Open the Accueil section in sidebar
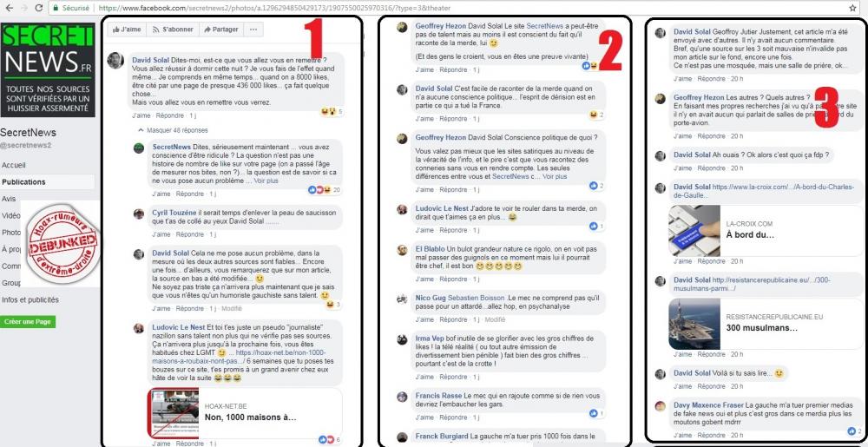The image size is (868, 447). point(14,165)
